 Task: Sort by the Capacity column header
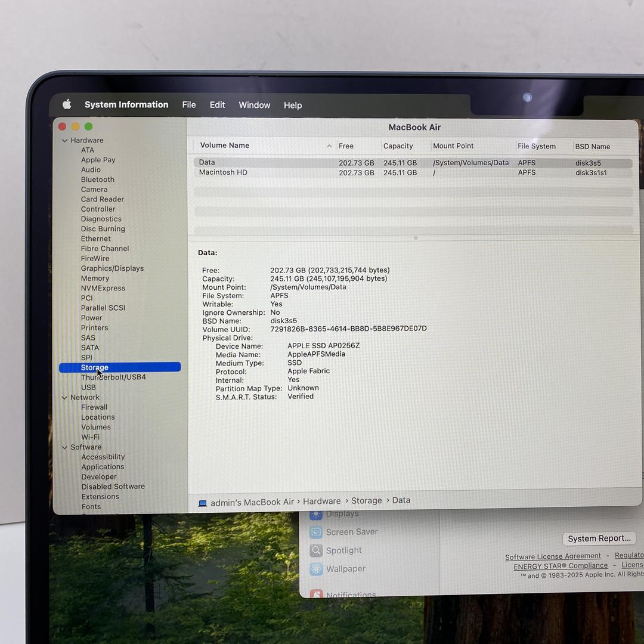point(398,146)
